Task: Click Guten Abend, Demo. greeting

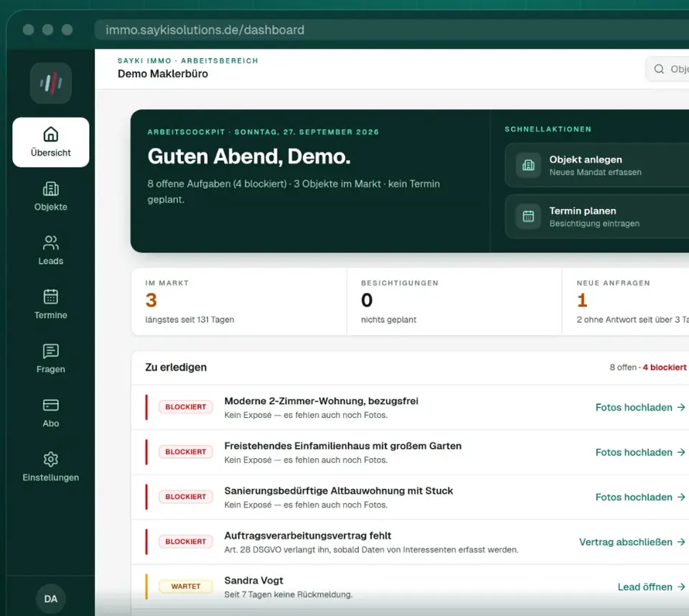Action: [x=249, y=157]
